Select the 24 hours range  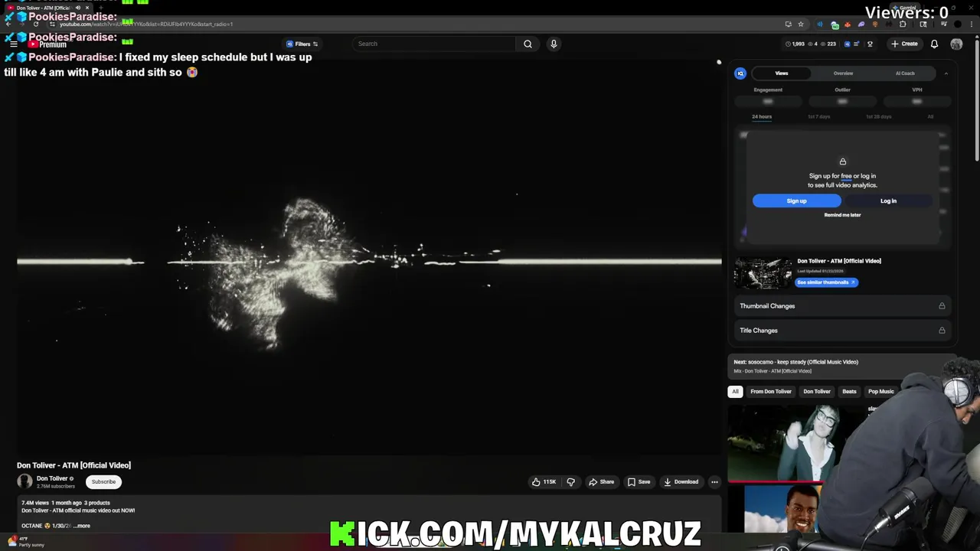click(762, 116)
